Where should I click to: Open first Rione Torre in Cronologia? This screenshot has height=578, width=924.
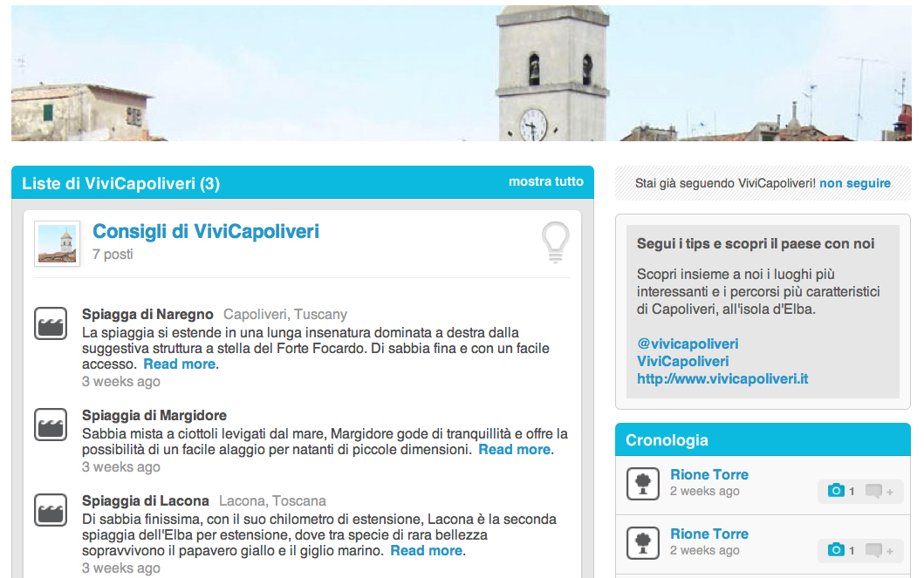point(709,474)
